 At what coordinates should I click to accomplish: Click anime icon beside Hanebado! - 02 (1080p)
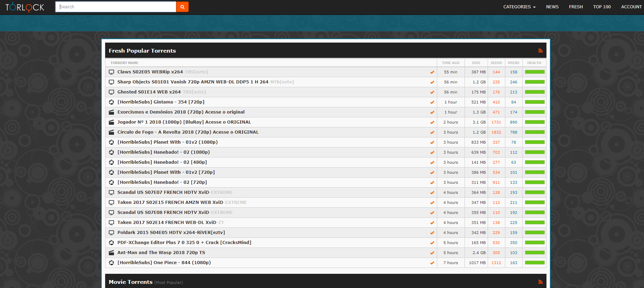[111, 152]
